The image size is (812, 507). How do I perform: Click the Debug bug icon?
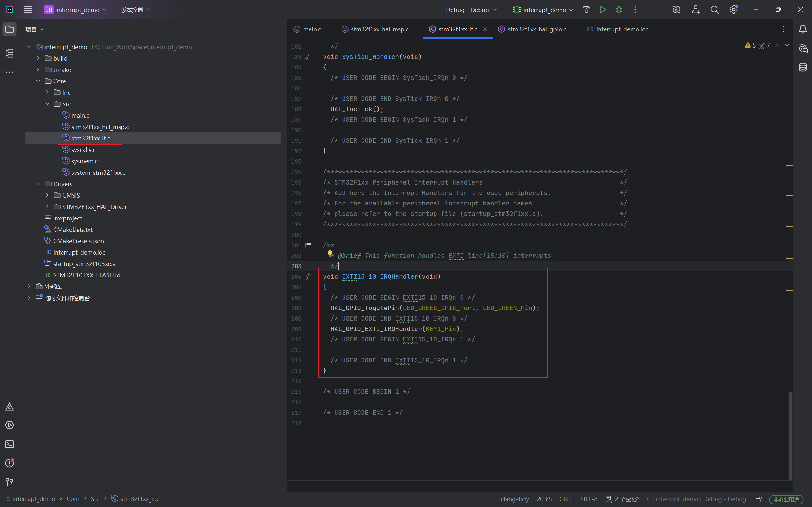click(619, 10)
